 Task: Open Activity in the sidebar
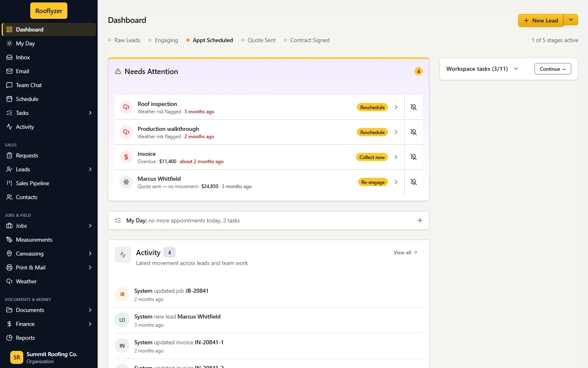point(49,127)
